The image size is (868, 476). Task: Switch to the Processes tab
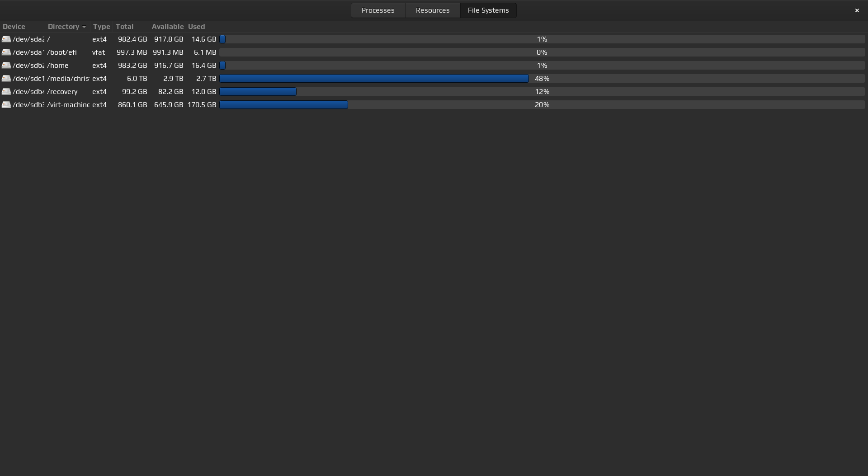click(378, 10)
